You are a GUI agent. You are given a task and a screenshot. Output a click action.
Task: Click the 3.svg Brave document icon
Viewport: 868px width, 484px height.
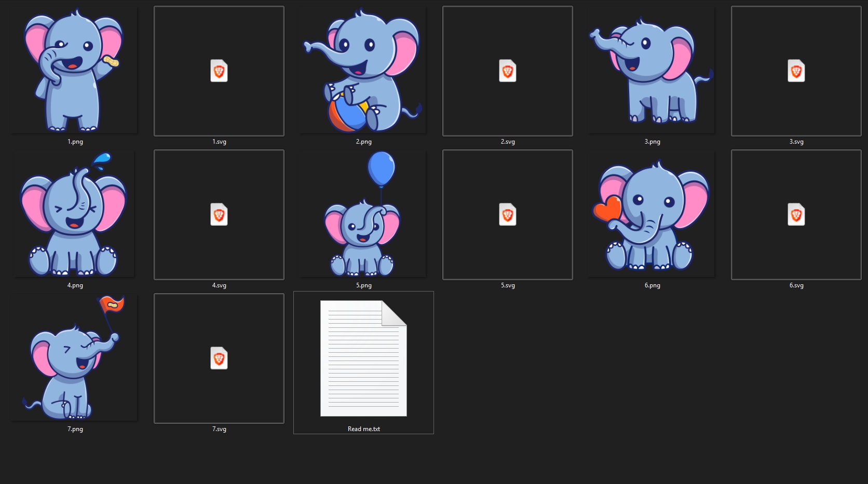tap(796, 71)
